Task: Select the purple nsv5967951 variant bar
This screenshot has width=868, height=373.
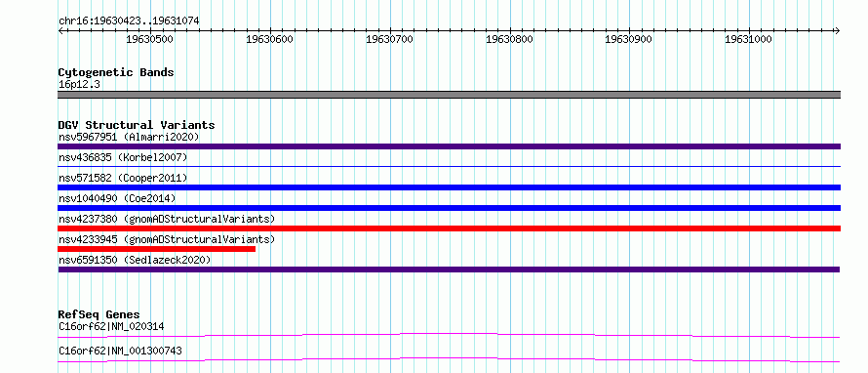Action: point(449,146)
